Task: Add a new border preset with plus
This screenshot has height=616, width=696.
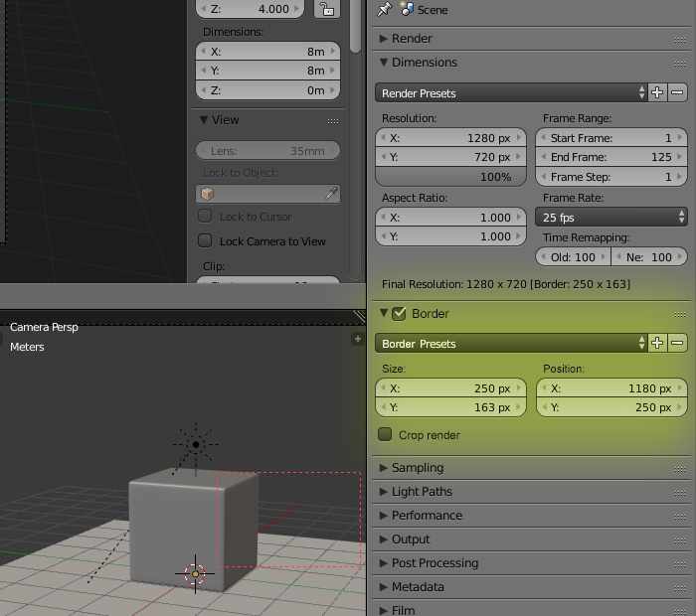Action: point(657,343)
